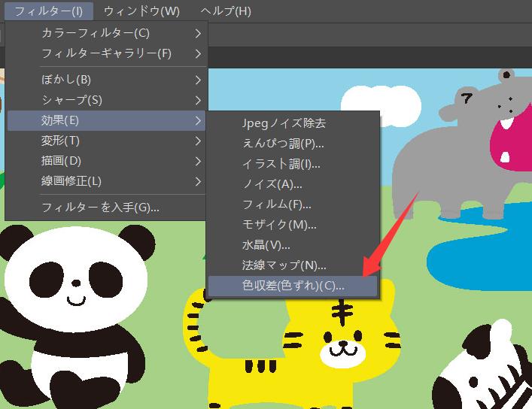Choose Jpegノイズ除去 filter

point(293,123)
